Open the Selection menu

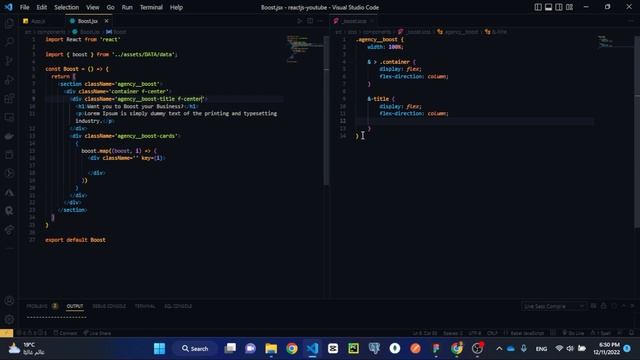67,7
